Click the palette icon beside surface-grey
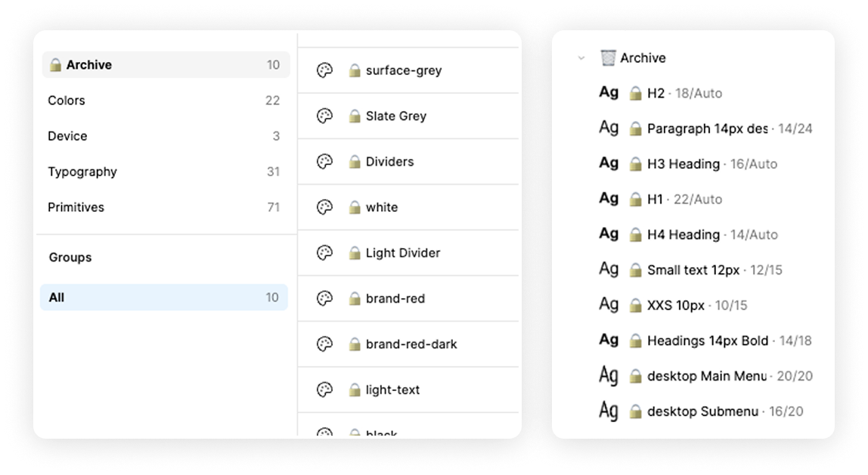868x475 pixels. [x=324, y=70]
